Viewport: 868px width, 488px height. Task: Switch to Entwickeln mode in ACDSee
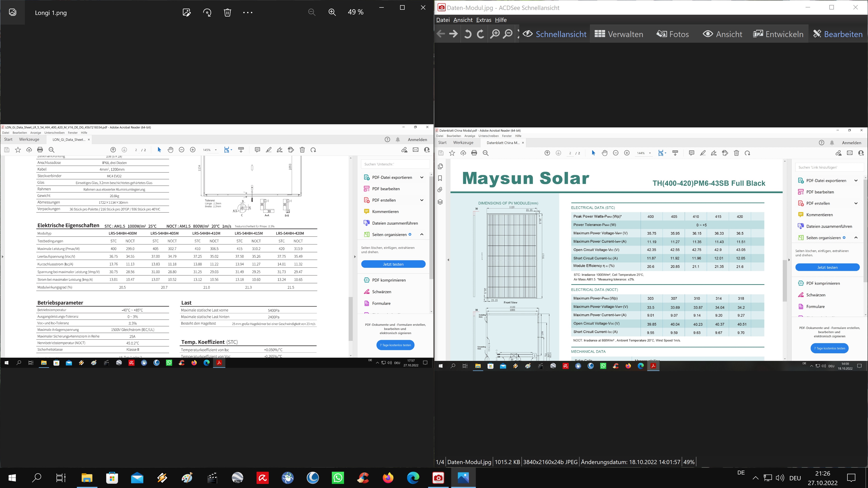tap(778, 34)
